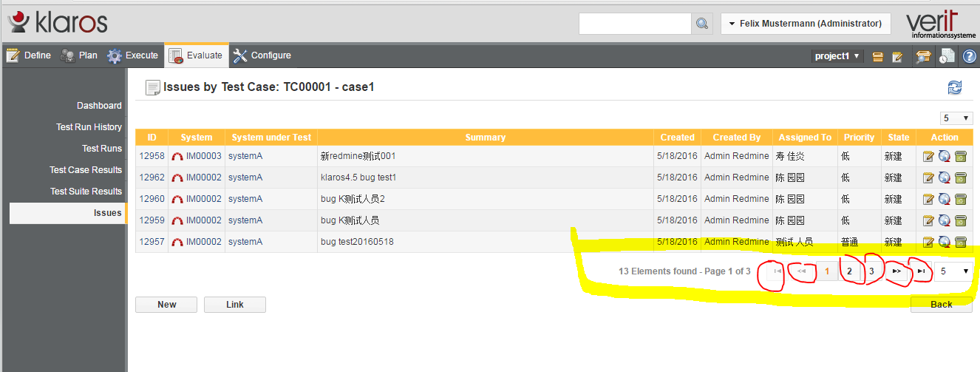Click the search magnifier icon
The image size is (980, 372).
[x=702, y=24]
